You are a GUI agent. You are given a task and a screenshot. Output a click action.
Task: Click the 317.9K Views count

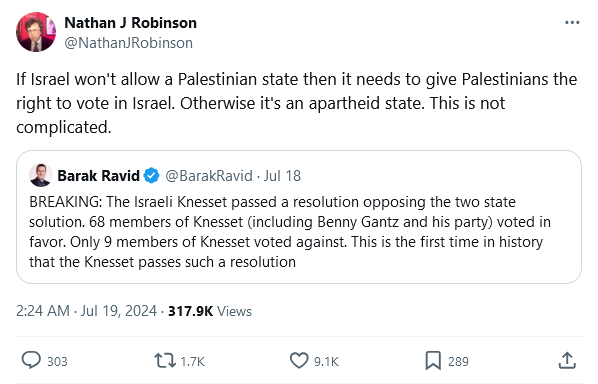point(210,311)
